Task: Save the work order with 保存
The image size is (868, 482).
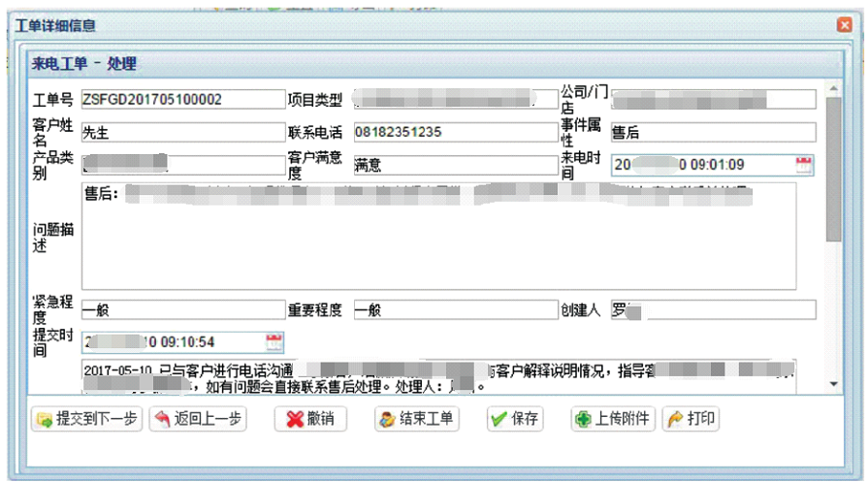Action: tap(514, 419)
